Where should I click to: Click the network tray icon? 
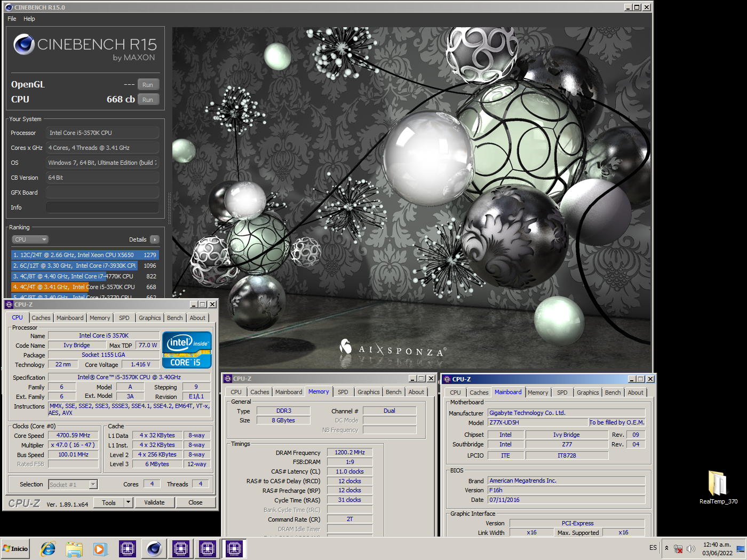point(678,548)
